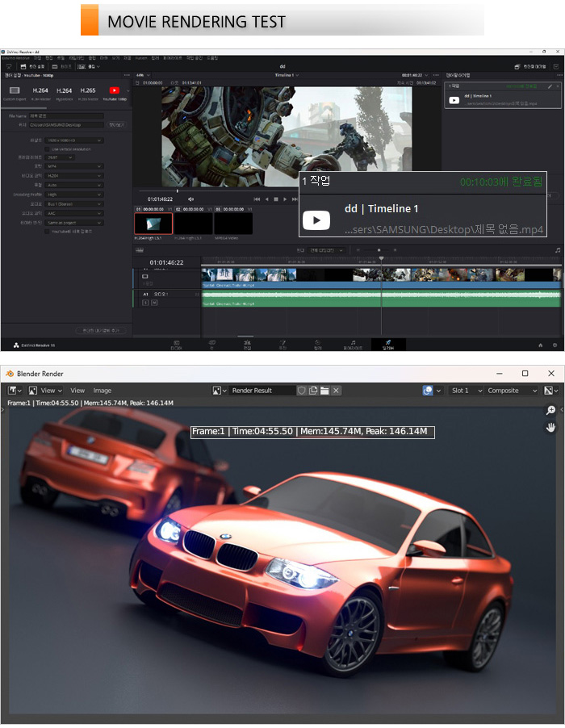Tick the YouTube upload checkbox
This screenshot has height=728, width=565.
[48, 231]
